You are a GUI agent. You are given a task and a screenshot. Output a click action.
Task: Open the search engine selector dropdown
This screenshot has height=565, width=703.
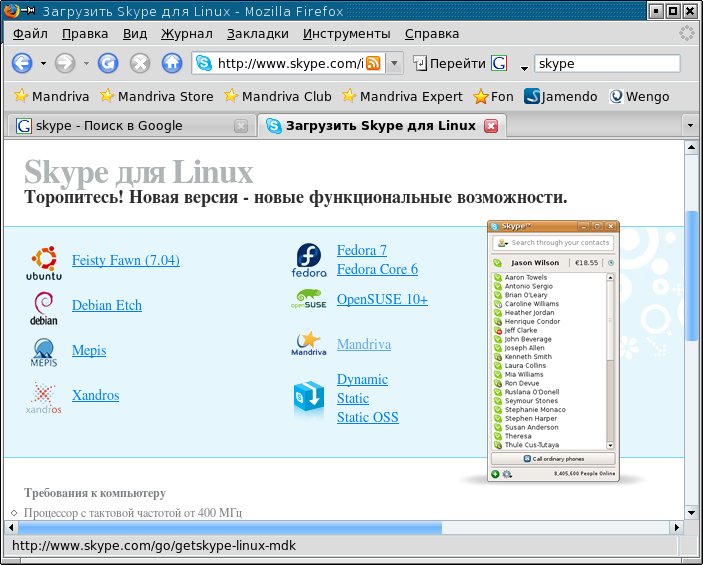tap(524, 68)
